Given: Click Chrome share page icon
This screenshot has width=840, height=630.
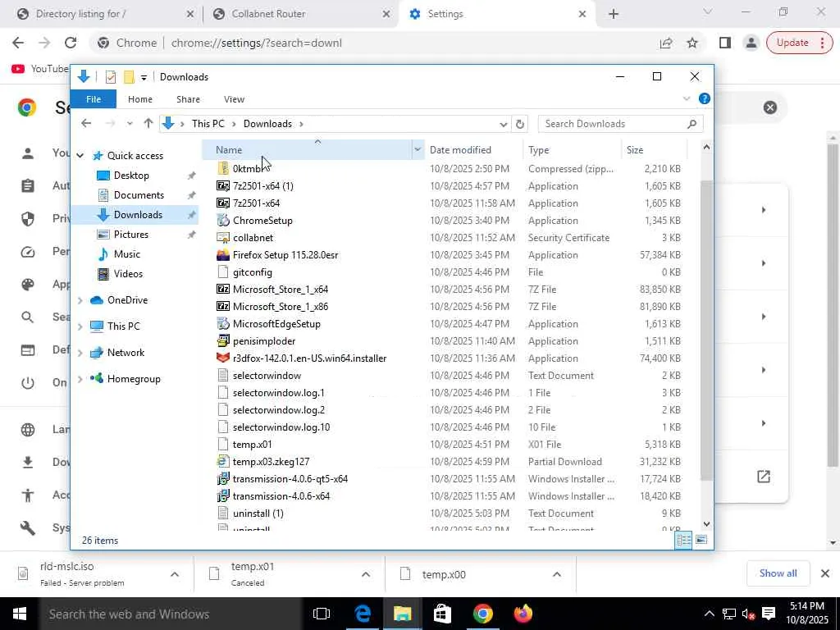Looking at the screenshot, I should click(x=666, y=43).
